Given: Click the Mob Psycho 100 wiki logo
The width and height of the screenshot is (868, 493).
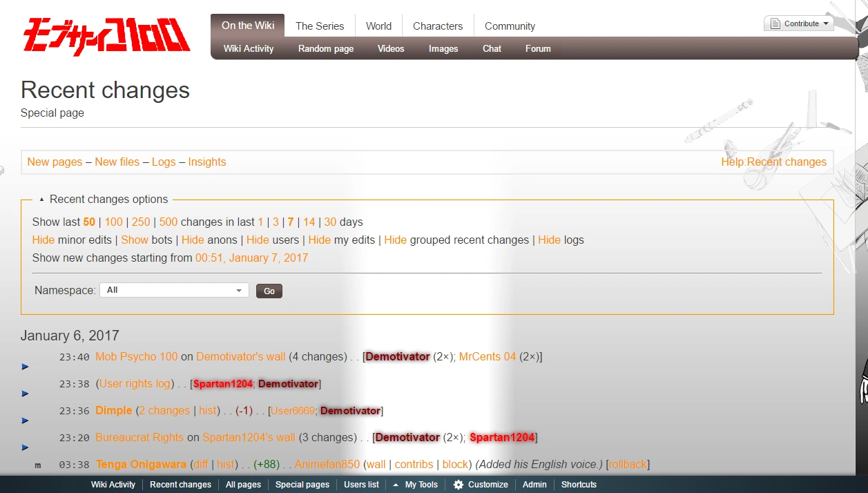Looking at the screenshot, I should point(106,36).
